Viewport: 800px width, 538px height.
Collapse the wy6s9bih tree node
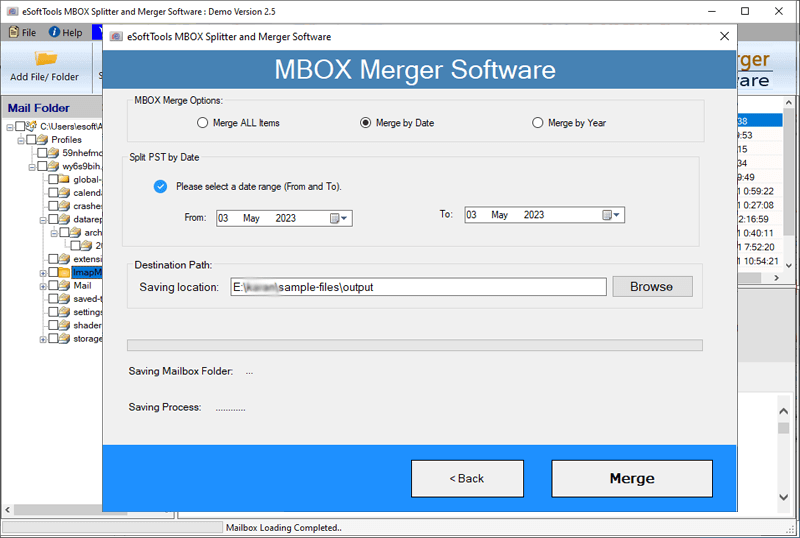pos(32,166)
